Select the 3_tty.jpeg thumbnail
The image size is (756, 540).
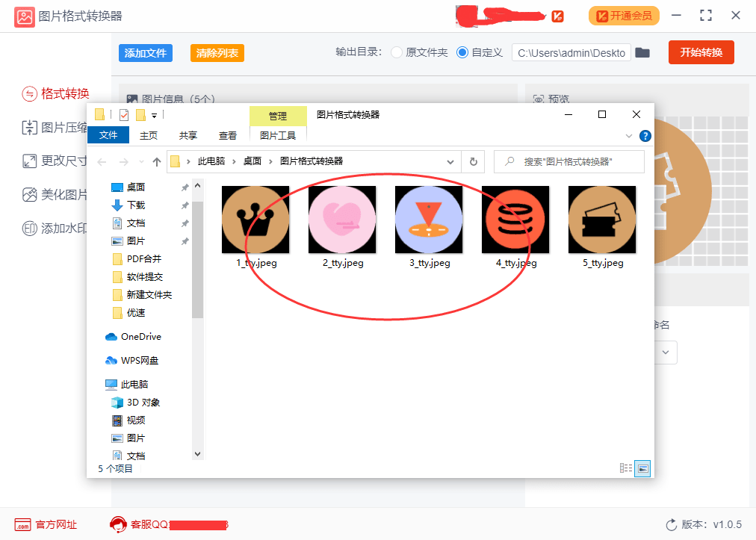(x=428, y=219)
